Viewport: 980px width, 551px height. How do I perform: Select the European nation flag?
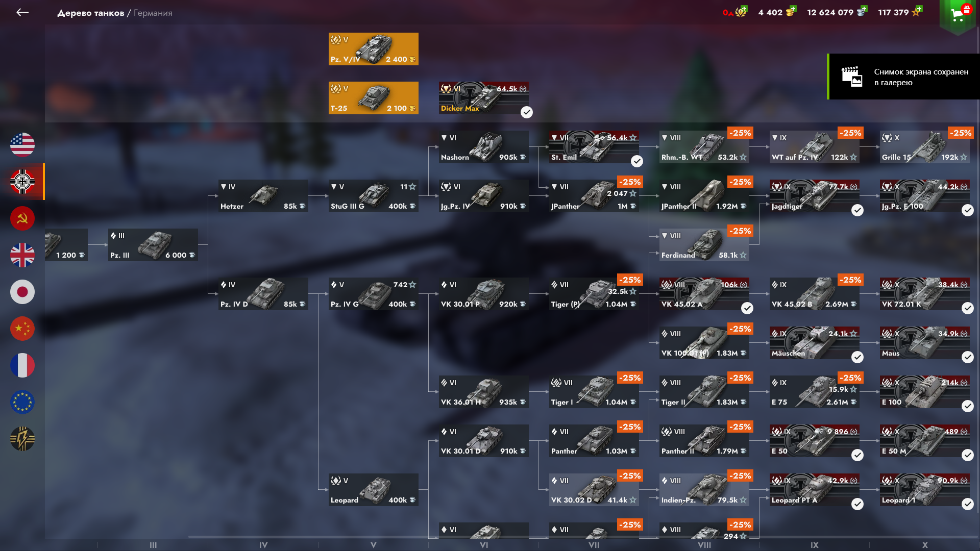click(22, 402)
